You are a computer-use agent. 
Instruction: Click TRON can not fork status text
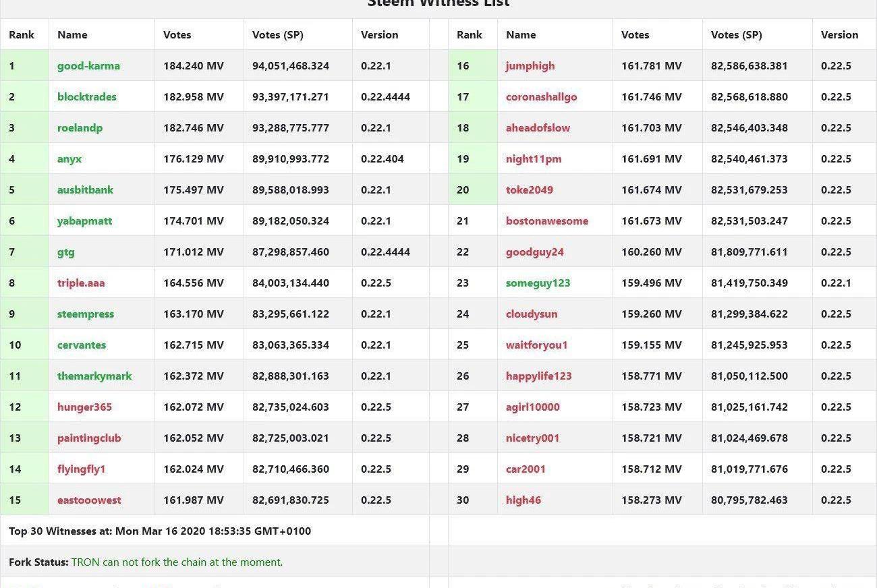(177, 562)
